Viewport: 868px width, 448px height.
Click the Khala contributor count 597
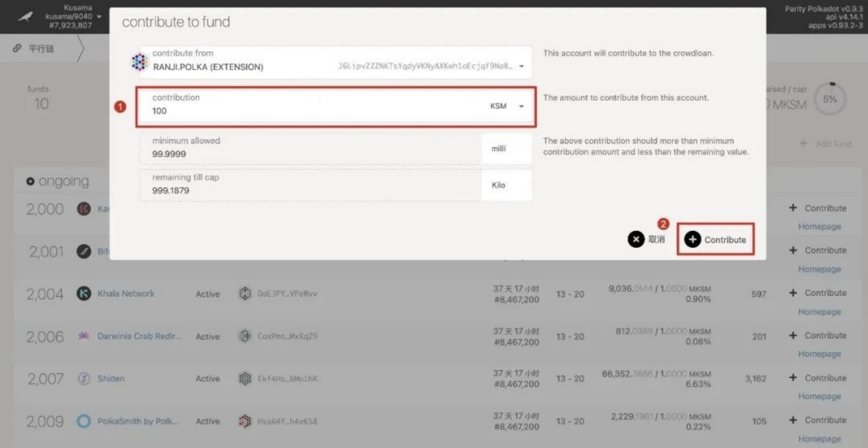point(759,294)
